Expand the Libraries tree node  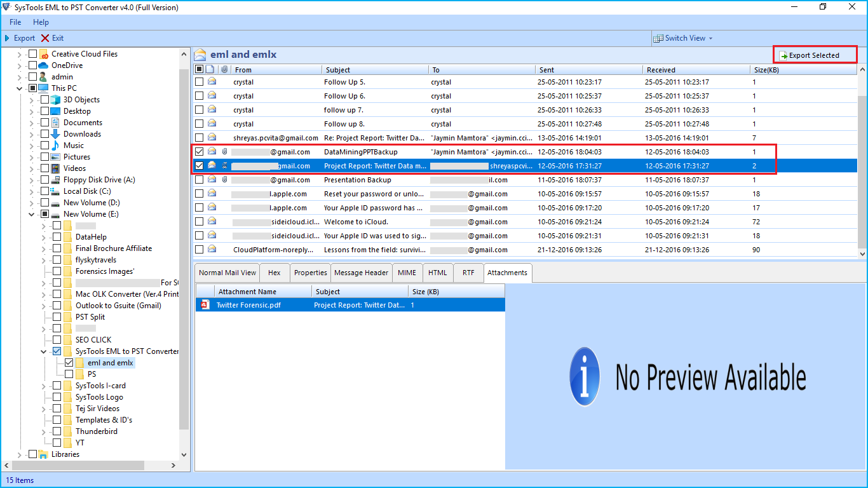coord(20,454)
